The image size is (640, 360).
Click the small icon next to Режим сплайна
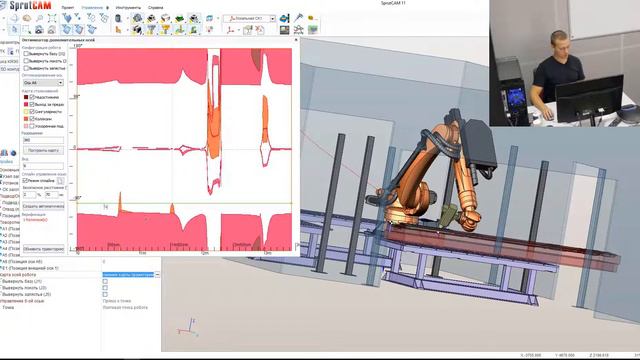pos(60,180)
